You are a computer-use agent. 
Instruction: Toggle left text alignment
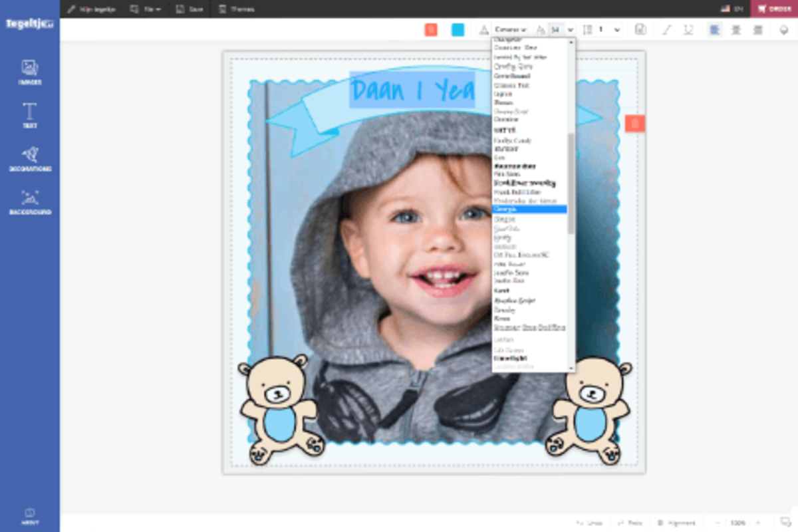pos(715,30)
